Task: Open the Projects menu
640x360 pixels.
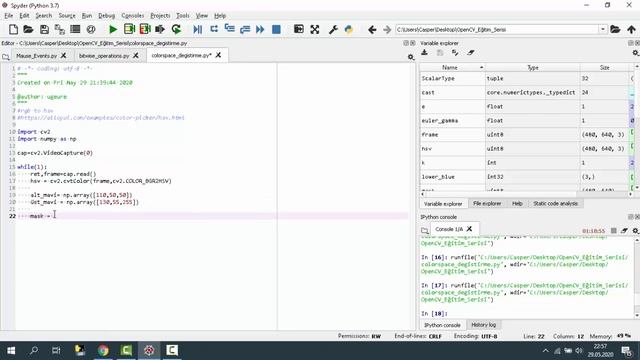Action: 160,16
